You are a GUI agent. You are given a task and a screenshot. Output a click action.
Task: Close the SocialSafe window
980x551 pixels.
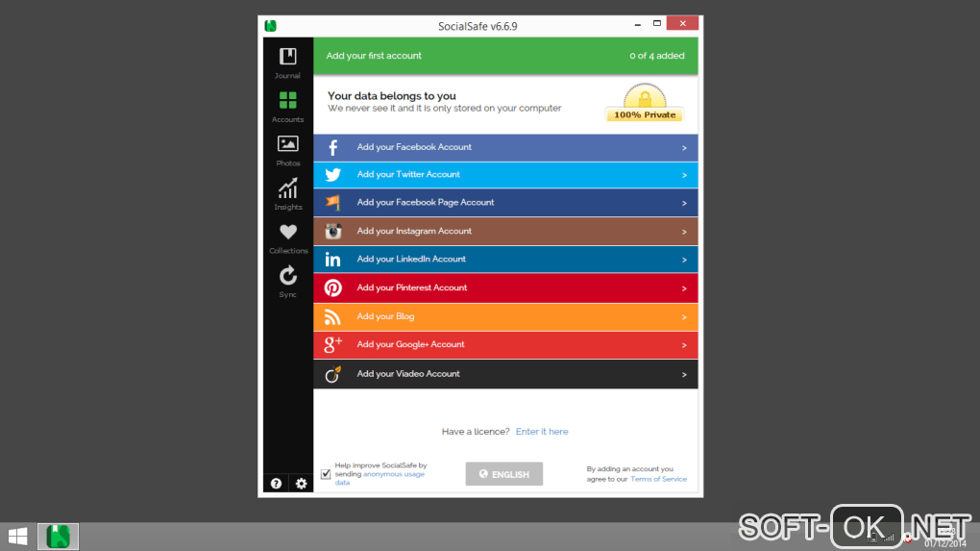point(682,23)
